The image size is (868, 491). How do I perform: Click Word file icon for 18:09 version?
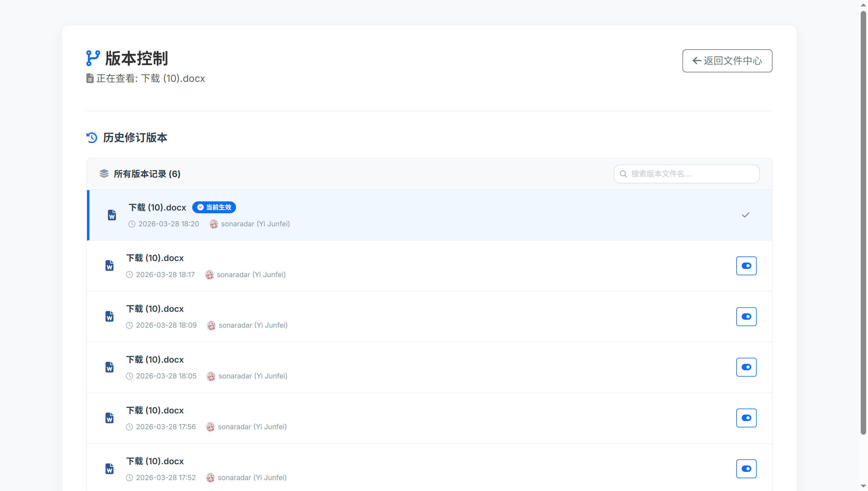(x=109, y=316)
